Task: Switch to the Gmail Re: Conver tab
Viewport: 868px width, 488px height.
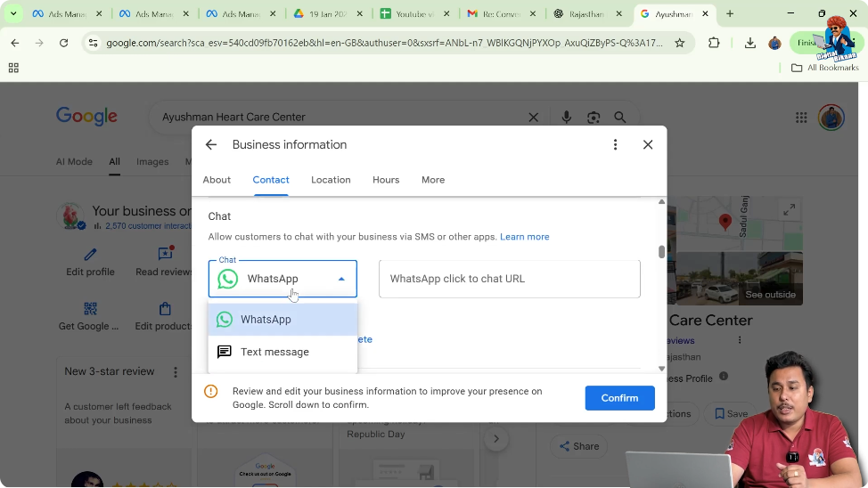Action: (501, 14)
